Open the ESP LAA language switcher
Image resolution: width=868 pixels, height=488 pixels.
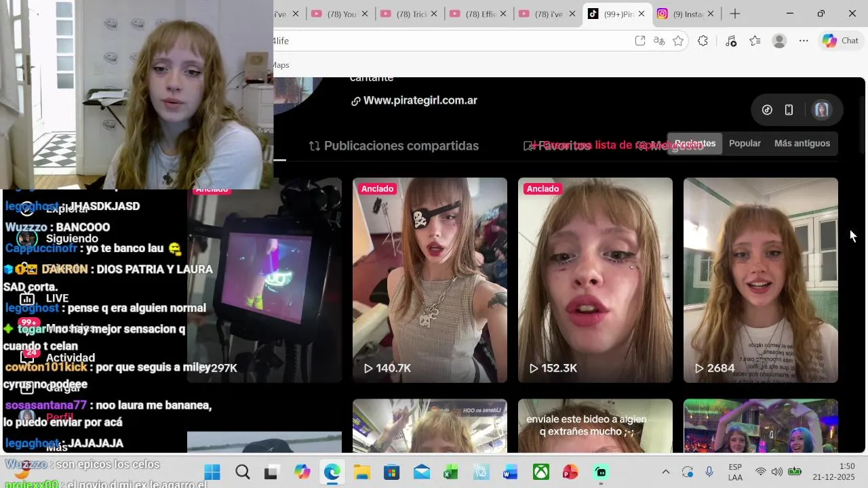click(735, 472)
